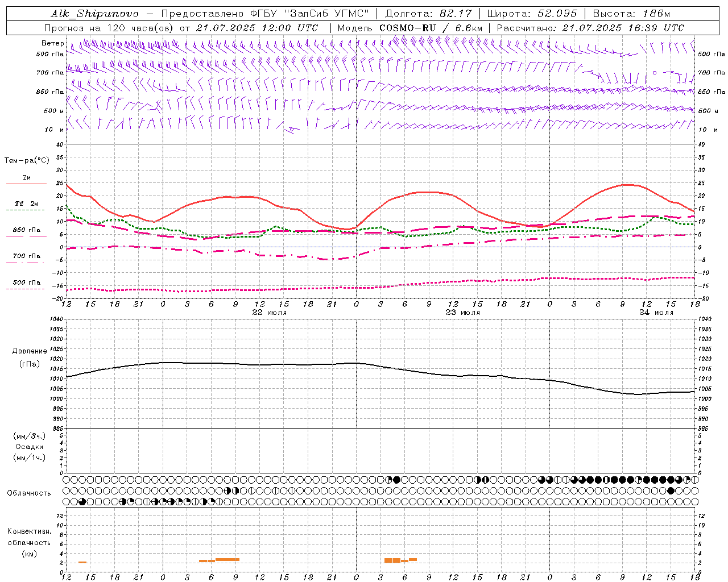This screenshot has width=728, height=582.
Task: Click the Тем-ра(°C) panel label
Action: pos(27,161)
